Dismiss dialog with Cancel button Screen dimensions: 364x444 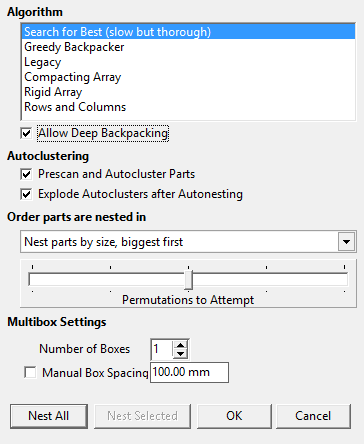(x=313, y=416)
